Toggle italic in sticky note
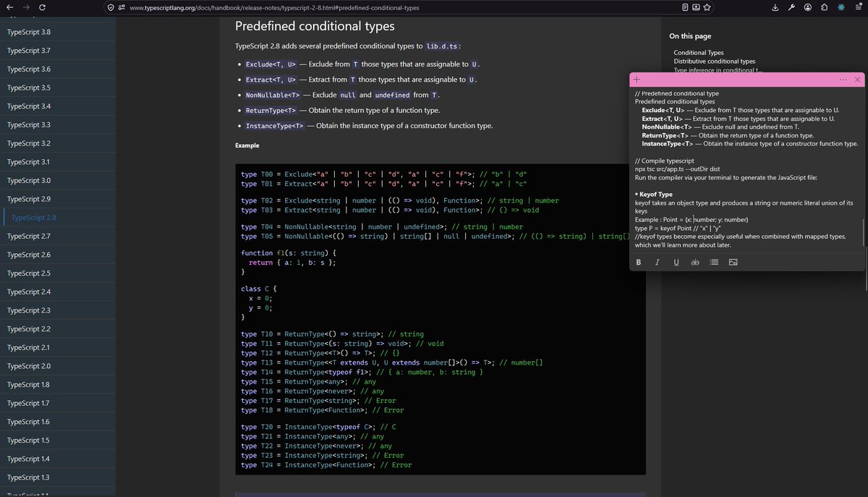 pos(657,262)
